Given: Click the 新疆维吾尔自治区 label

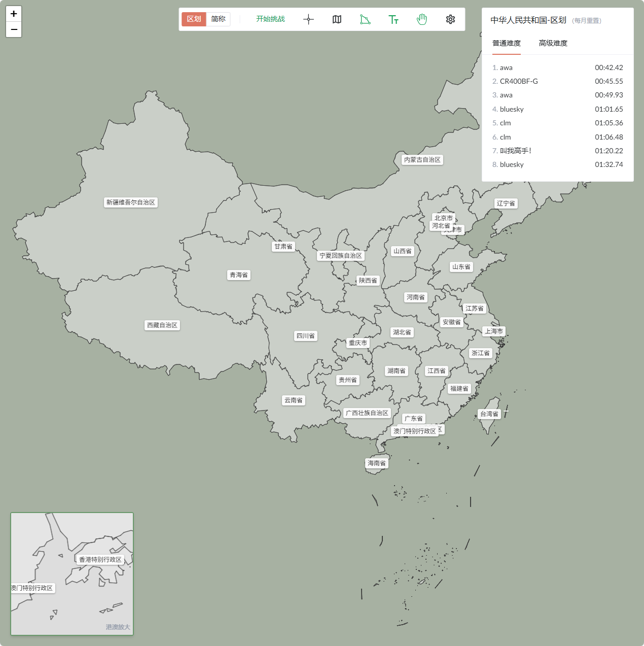Looking at the screenshot, I should [x=131, y=202].
